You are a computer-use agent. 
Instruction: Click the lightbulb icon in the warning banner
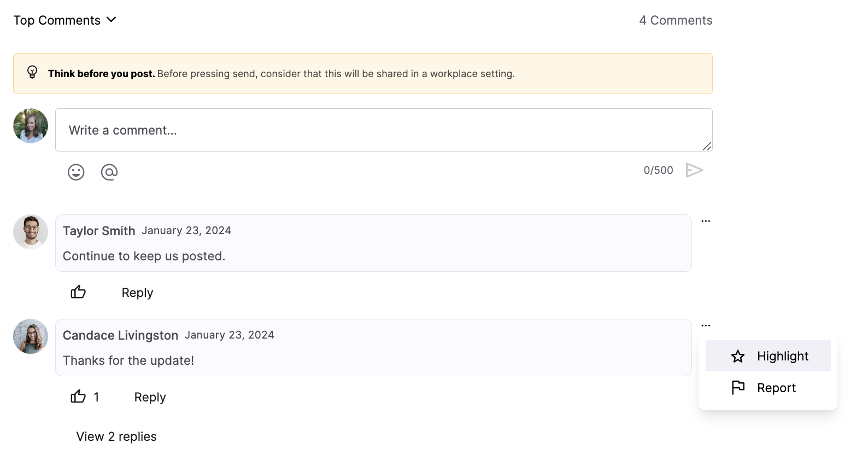(32, 72)
